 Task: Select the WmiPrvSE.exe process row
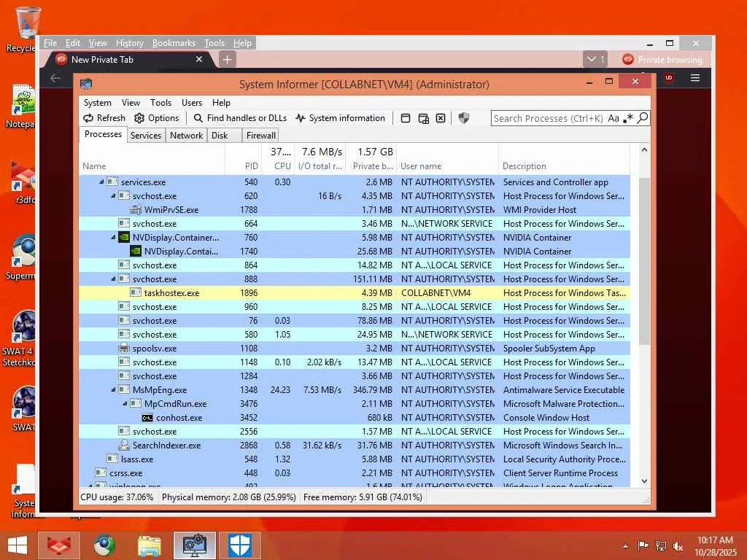tap(355, 209)
